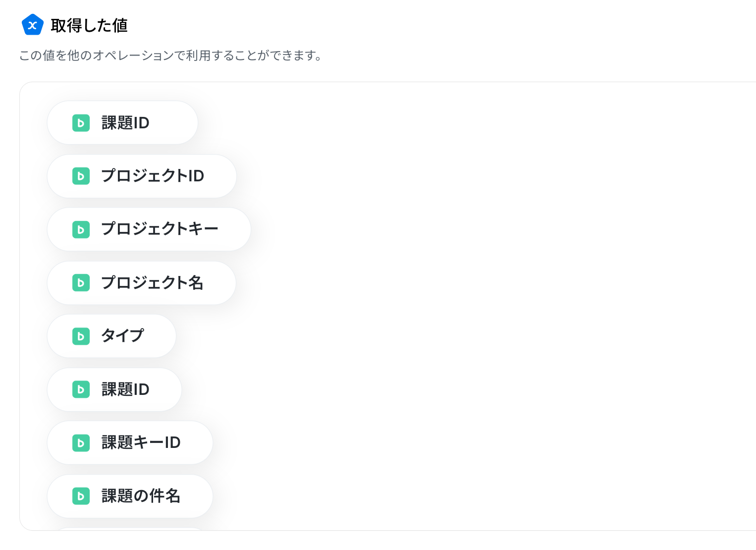Select the プロジェクトID value label
The image size is (756, 550).
[153, 176]
